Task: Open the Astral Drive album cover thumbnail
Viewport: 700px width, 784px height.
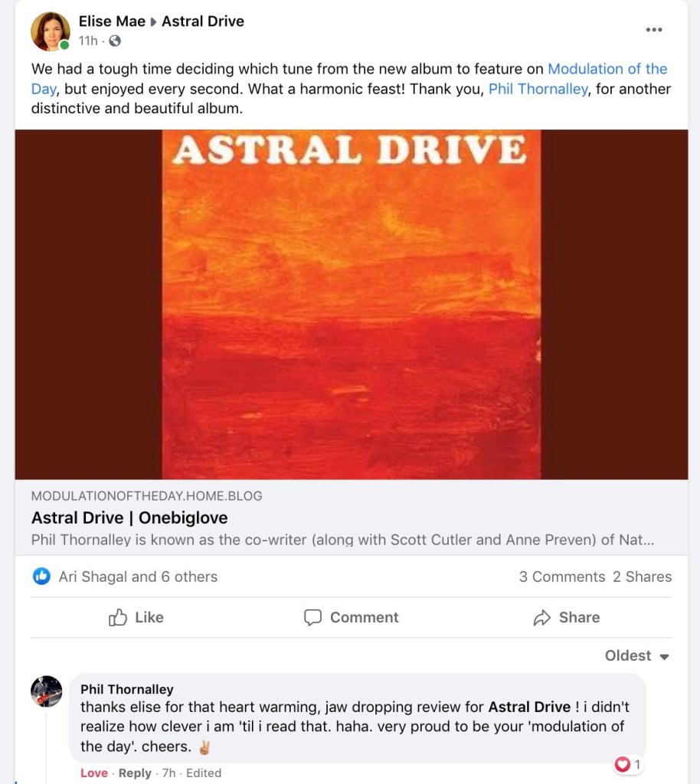Action: [351, 305]
